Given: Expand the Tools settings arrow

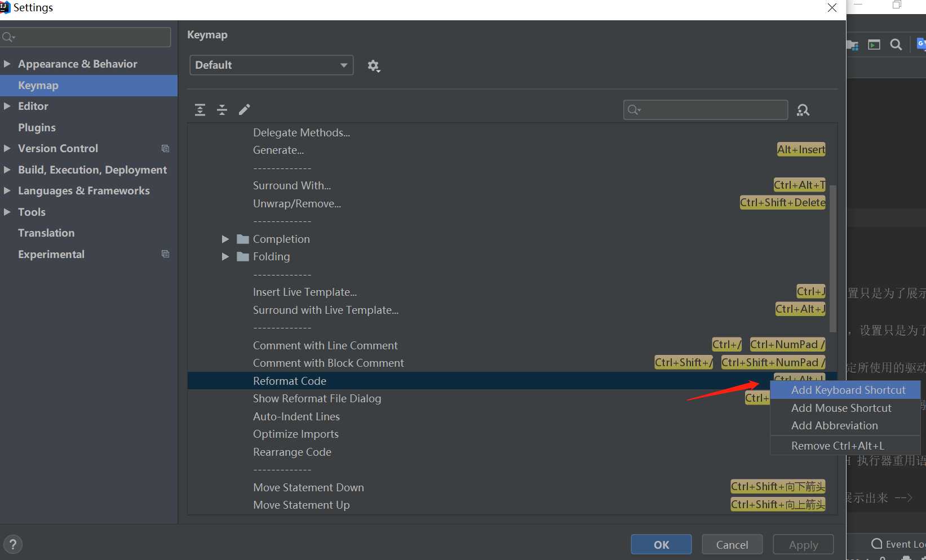Looking at the screenshot, I should click(x=7, y=212).
